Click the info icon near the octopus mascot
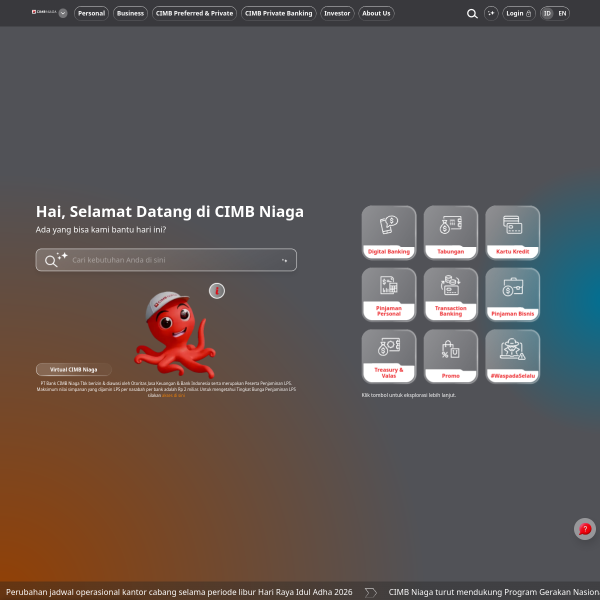Screen dimensions: 600x600 [217, 291]
